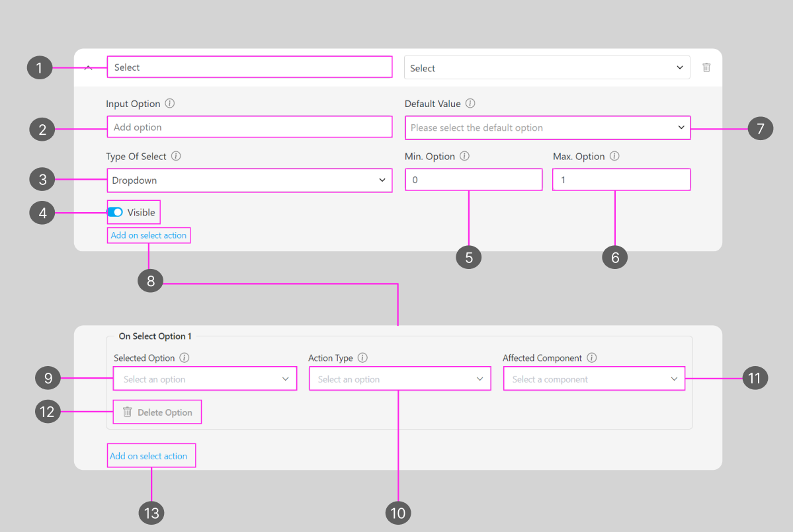Open the Action Type dropdown
Screen dimensions: 793x532
pyautogui.click(x=399, y=379)
